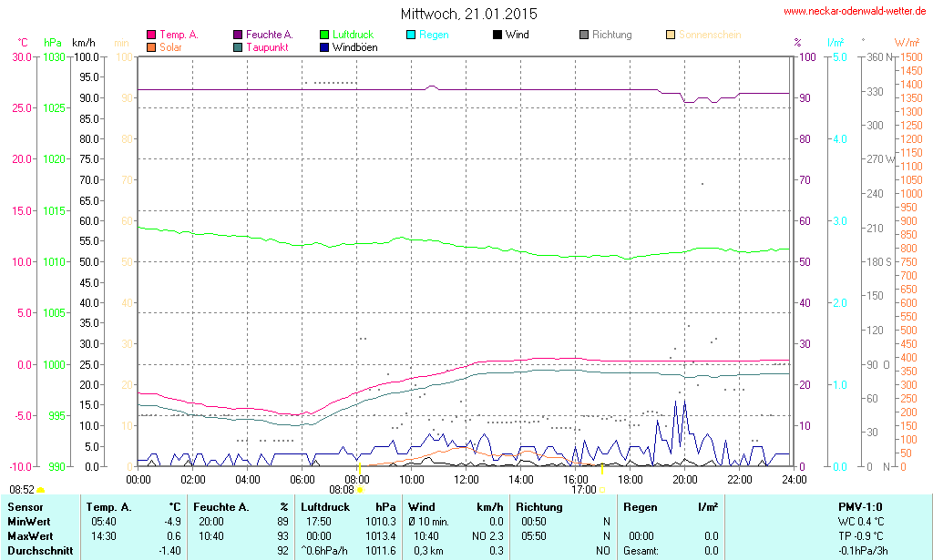The image size is (933, 560).
Task: Click the Sensor column header in table
Action: click(x=25, y=506)
